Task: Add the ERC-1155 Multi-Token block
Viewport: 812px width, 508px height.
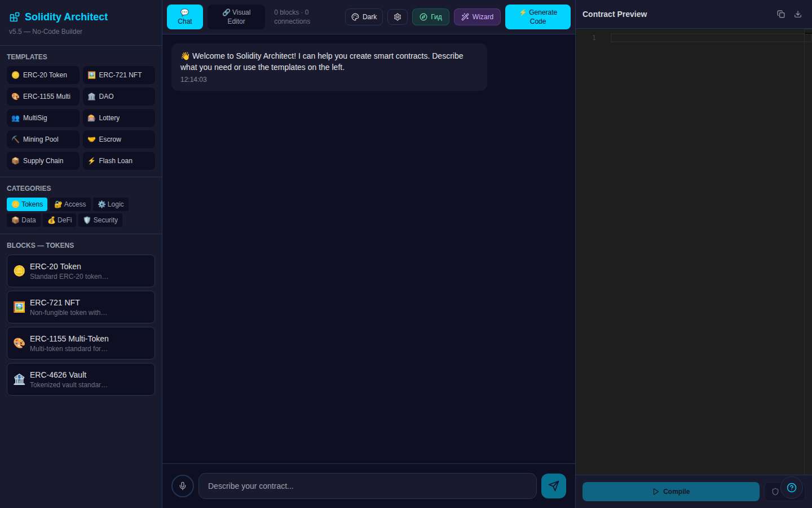Action: [81, 343]
